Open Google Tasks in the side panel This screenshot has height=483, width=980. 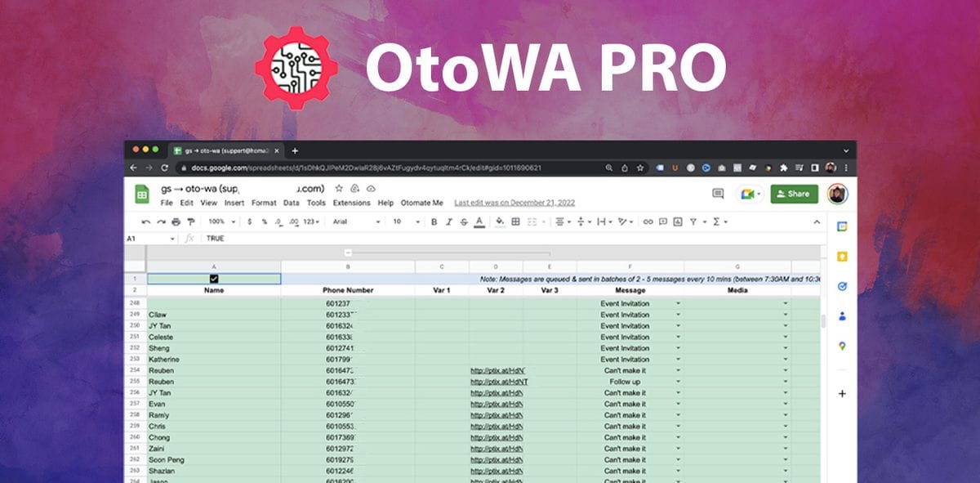point(842,286)
